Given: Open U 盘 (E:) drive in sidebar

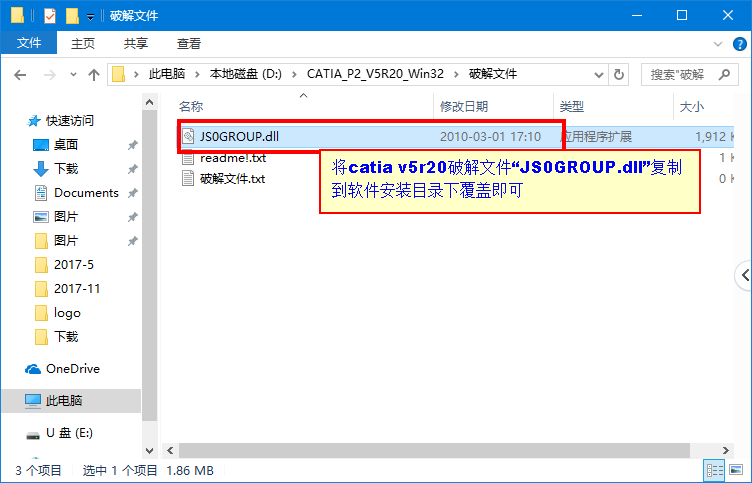Looking at the screenshot, I should point(70,433).
